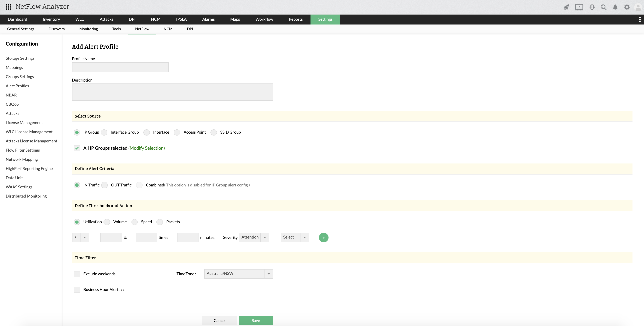Enable the Exclude weekends checkbox
Screen dimensions: 644x326
coord(77,274)
